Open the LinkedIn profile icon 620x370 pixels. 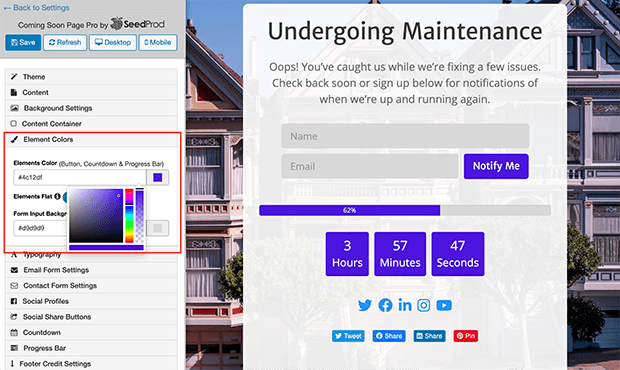point(405,305)
